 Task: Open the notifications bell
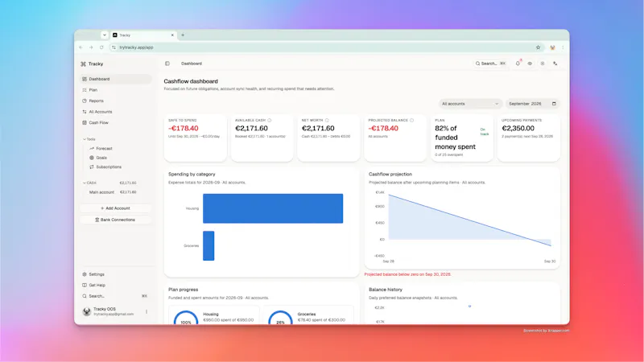point(518,64)
